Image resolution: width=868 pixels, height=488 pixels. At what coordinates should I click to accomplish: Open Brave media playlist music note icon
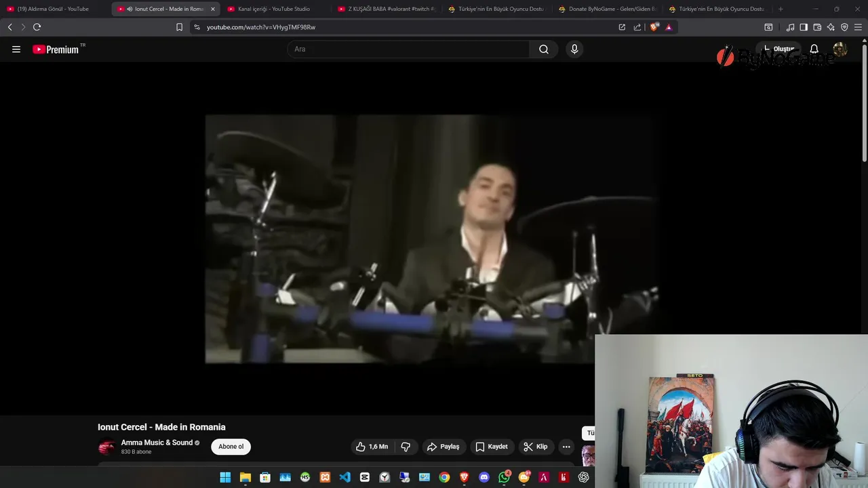(x=790, y=27)
